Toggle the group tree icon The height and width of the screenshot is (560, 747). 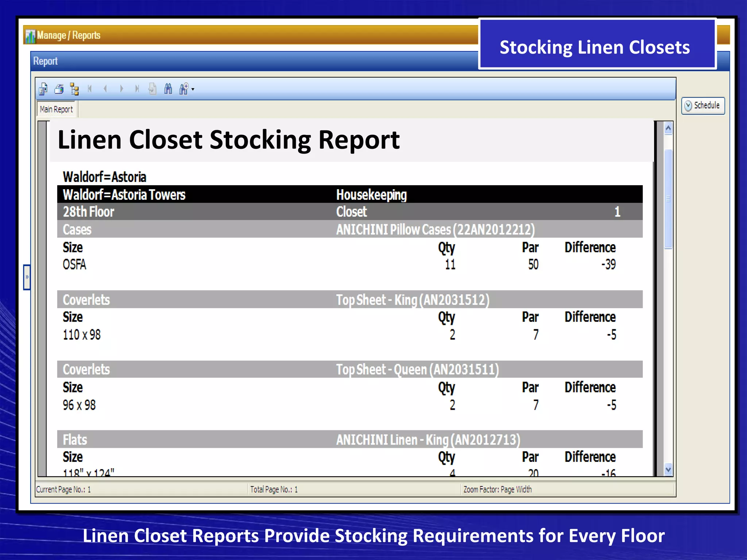(x=74, y=89)
